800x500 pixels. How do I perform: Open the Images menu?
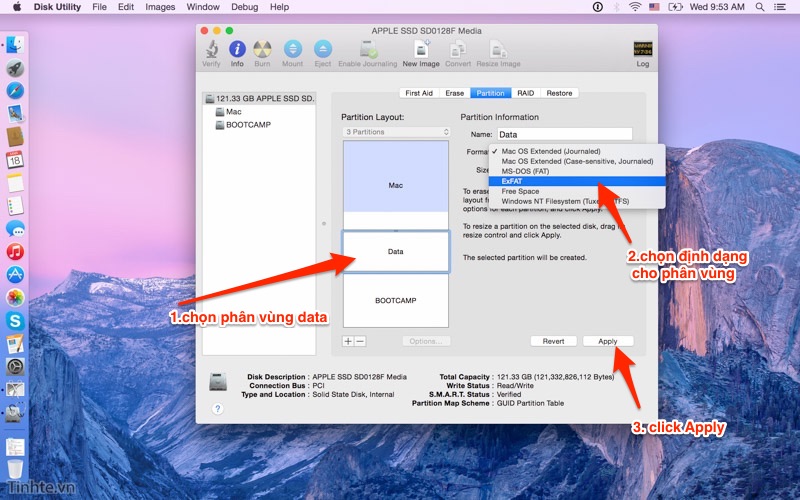click(x=160, y=7)
